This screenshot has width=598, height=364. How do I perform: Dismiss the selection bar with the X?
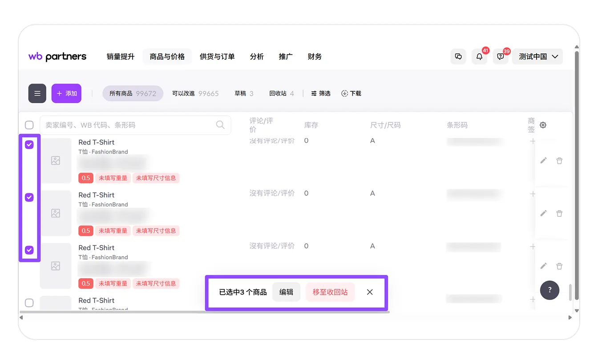[x=370, y=292]
